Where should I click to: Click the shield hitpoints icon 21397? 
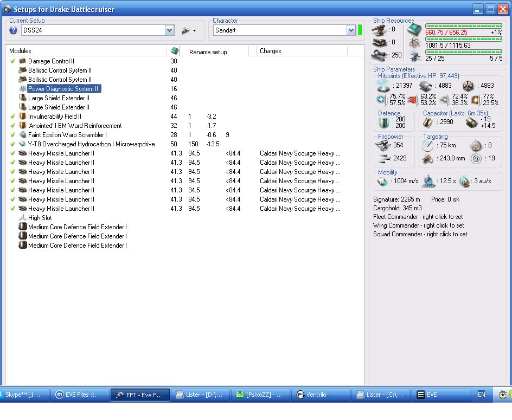pos(383,86)
